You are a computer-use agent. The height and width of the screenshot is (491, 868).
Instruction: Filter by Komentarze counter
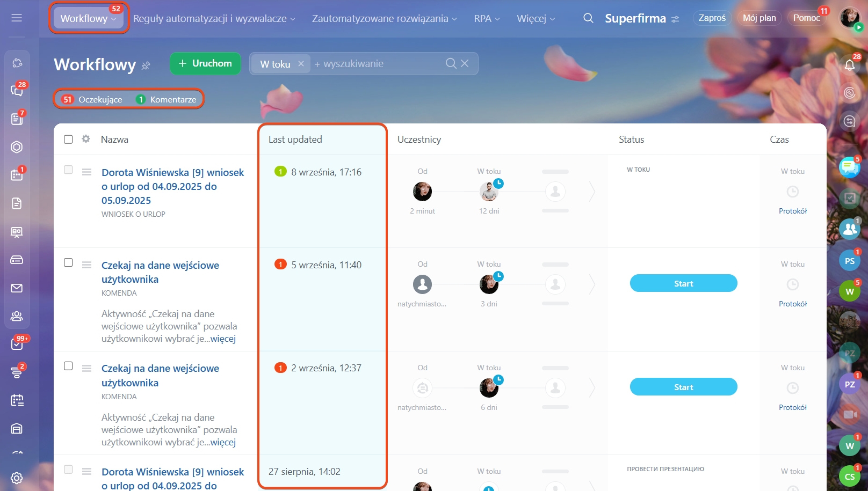click(x=167, y=99)
